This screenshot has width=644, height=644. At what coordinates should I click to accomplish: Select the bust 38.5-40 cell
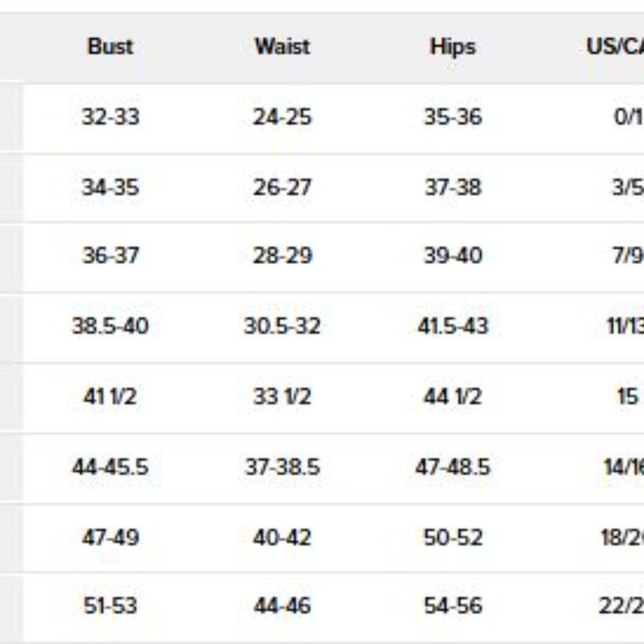click(110, 326)
